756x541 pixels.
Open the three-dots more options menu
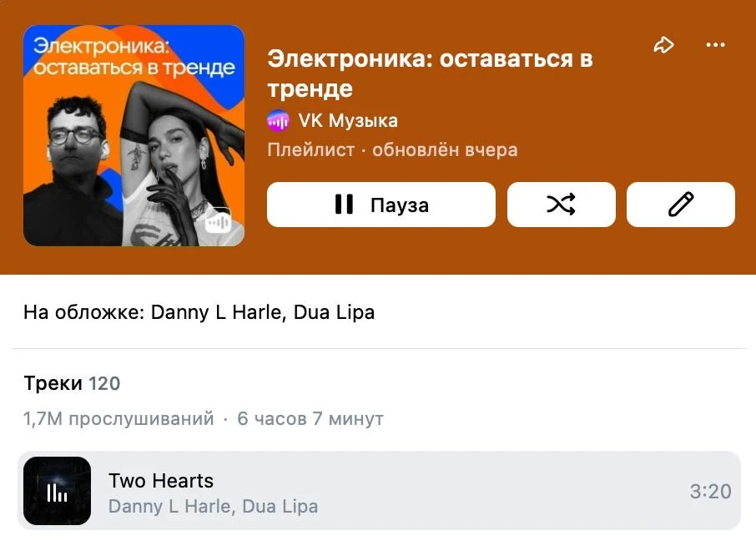[715, 45]
